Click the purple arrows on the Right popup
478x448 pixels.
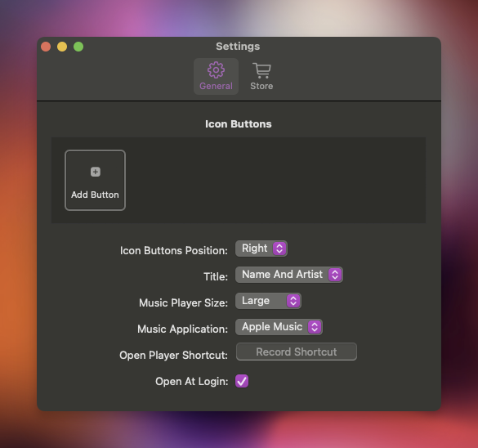pyautogui.click(x=279, y=249)
